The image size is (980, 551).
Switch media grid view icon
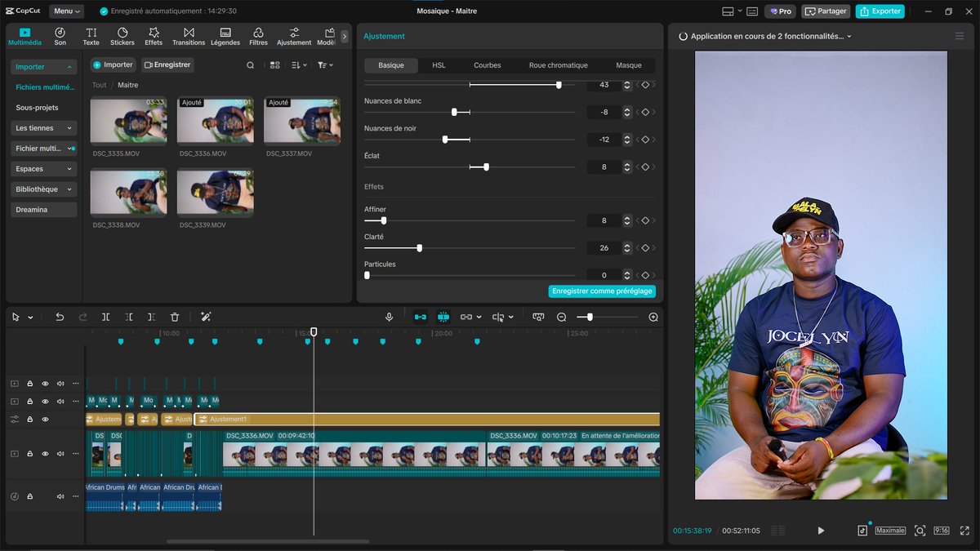(275, 64)
